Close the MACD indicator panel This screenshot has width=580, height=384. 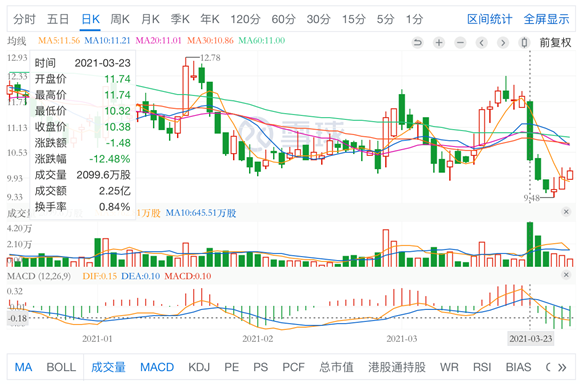tap(566, 275)
